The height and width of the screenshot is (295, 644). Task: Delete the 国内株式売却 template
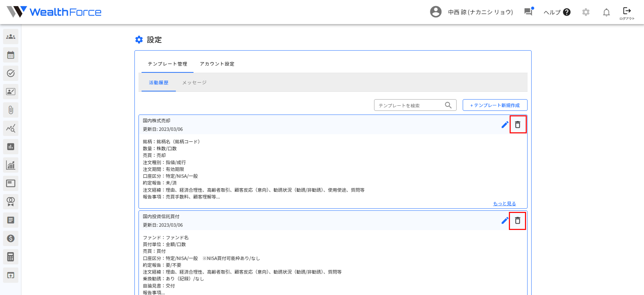(x=518, y=125)
